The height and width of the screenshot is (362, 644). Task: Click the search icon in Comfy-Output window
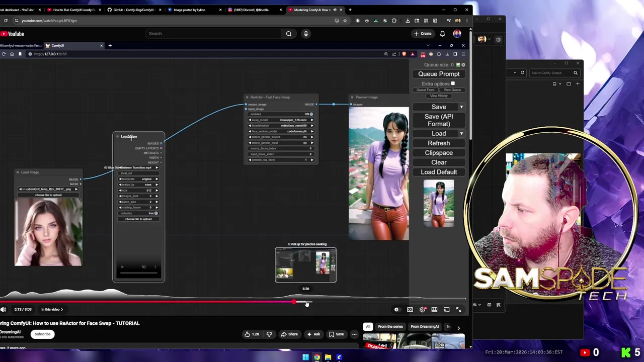pos(576,73)
